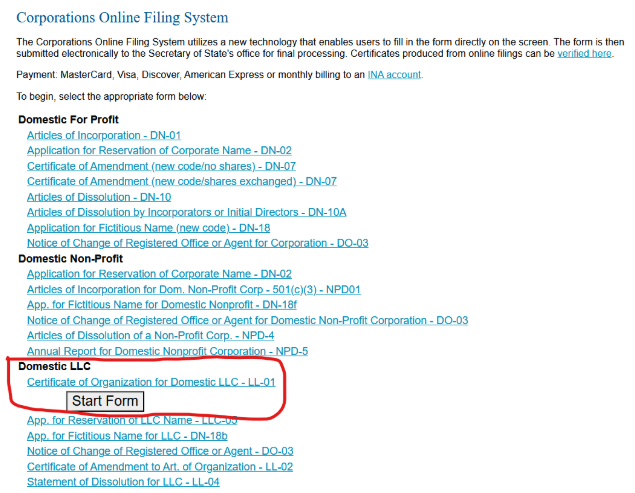Click the 'Corporations Online Filing System' heading
This screenshot has height=493, width=635.
click(122, 18)
